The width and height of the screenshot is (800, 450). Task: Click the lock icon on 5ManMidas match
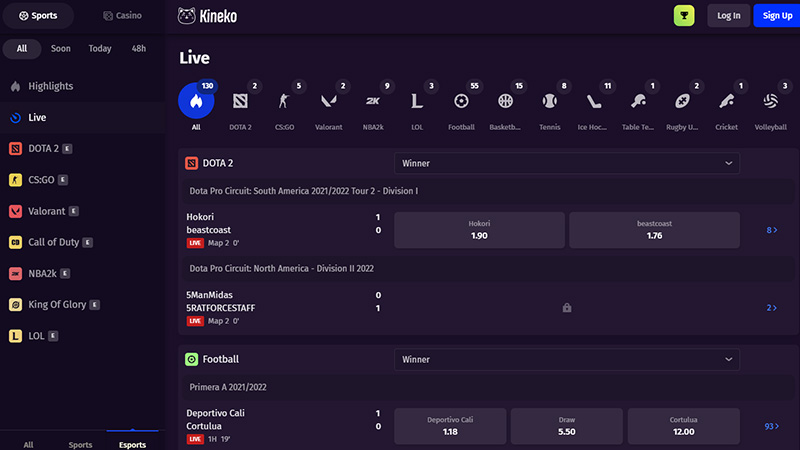pos(567,308)
